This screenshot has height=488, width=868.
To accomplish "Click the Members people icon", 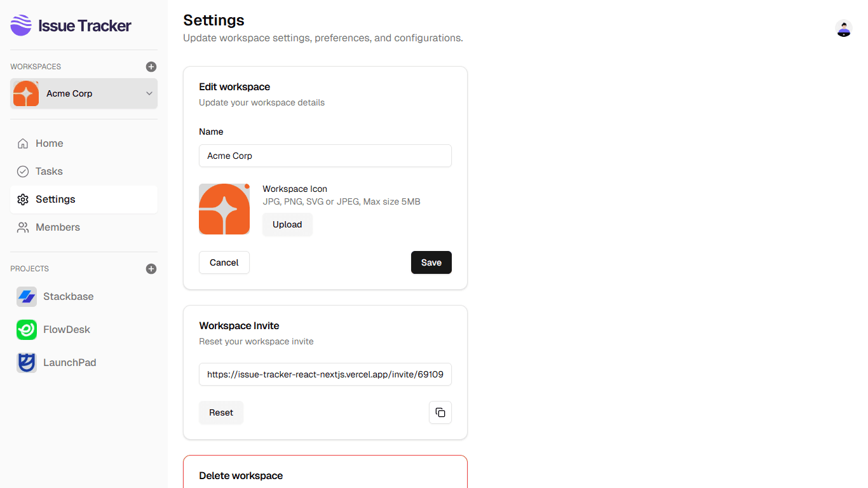I will [x=23, y=227].
